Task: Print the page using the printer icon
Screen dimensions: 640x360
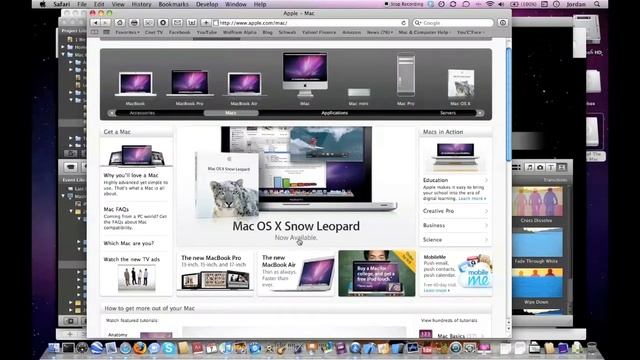Action: click(x=134, y=23)
